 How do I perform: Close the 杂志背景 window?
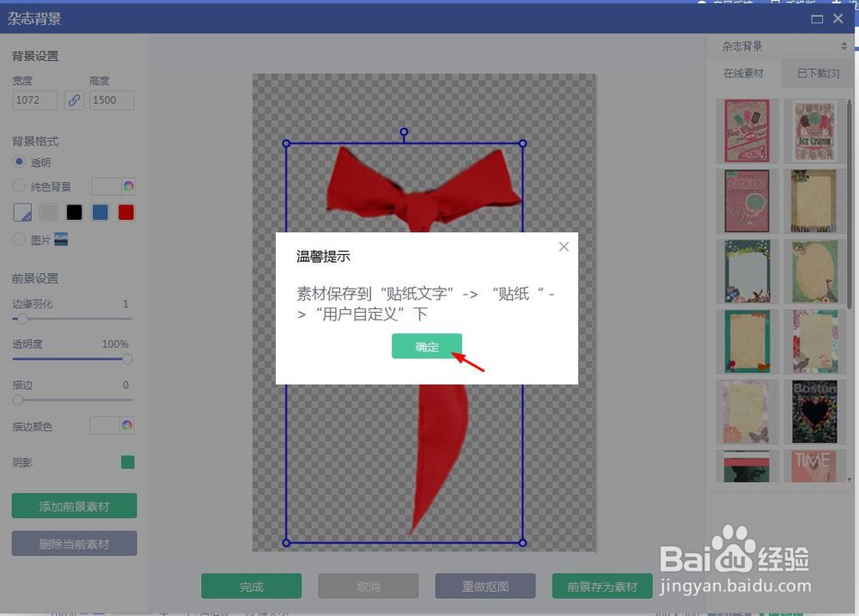point(838,19)
